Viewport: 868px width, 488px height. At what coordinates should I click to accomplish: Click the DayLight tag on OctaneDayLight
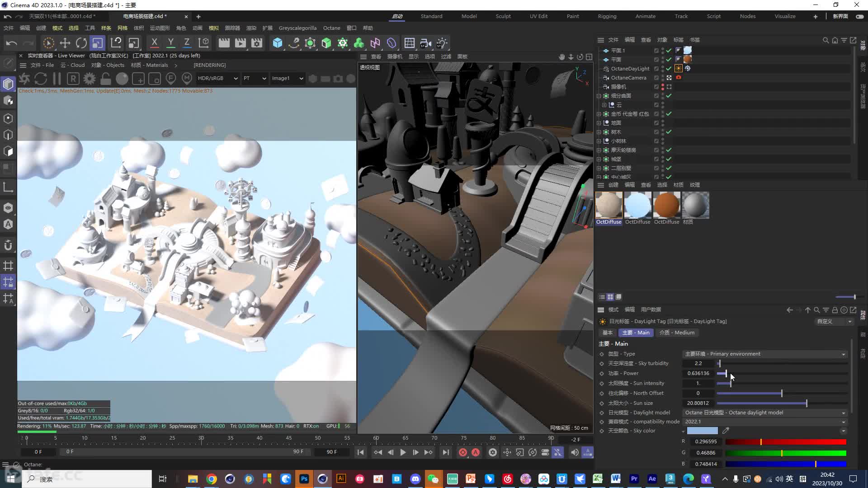pyautogui.click(x=679, y=68)
